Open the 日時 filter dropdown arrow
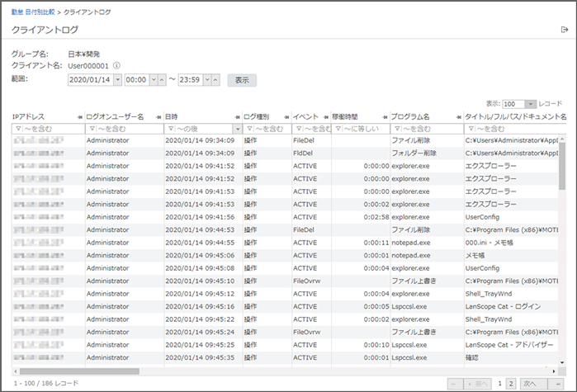Screen dimensions: 577x392 238,130
